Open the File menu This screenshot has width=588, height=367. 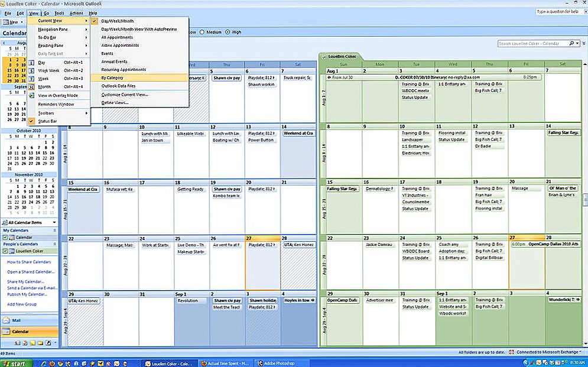[8, 13]
